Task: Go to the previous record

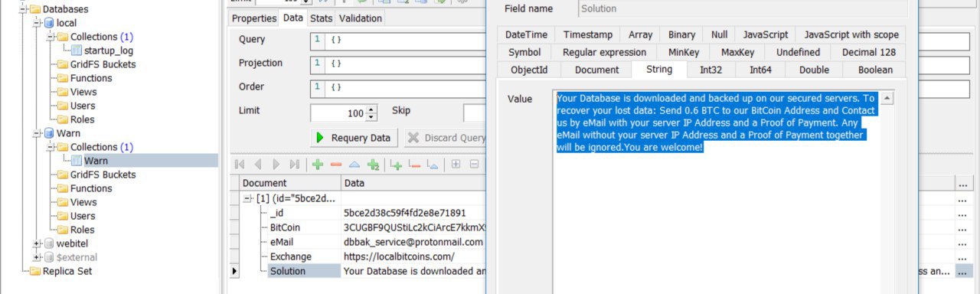Action: point(257,164)
